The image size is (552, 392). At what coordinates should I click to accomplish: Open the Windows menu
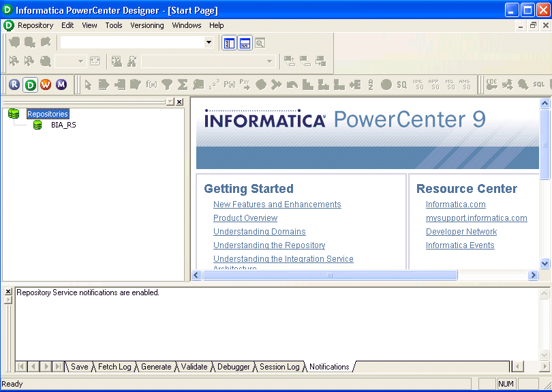click(x=187, y=25)
